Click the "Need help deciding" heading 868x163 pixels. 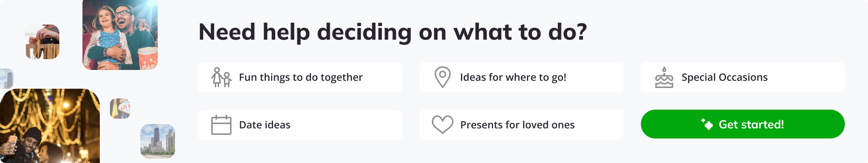(392, 32)
